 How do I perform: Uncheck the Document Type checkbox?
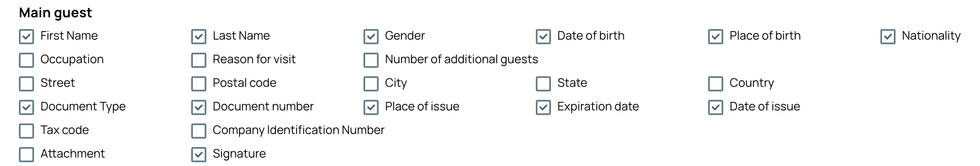click(x=26, y=107)
